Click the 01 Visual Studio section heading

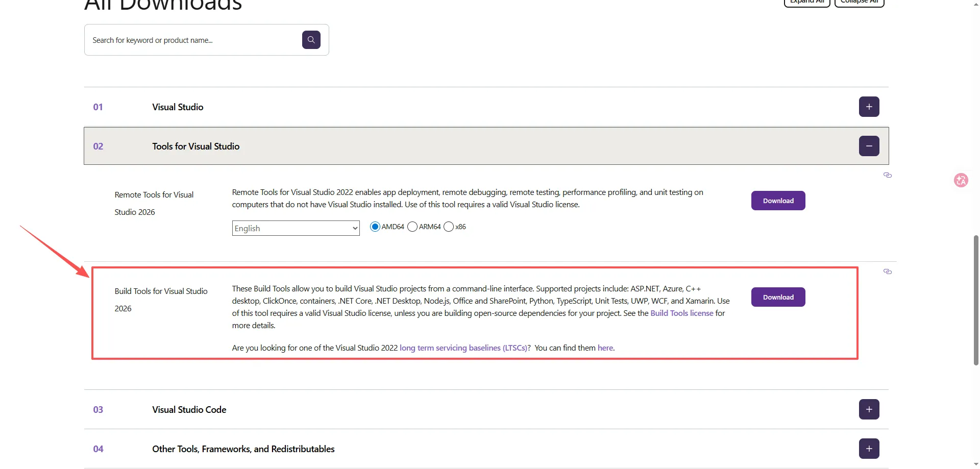[178, 107]
